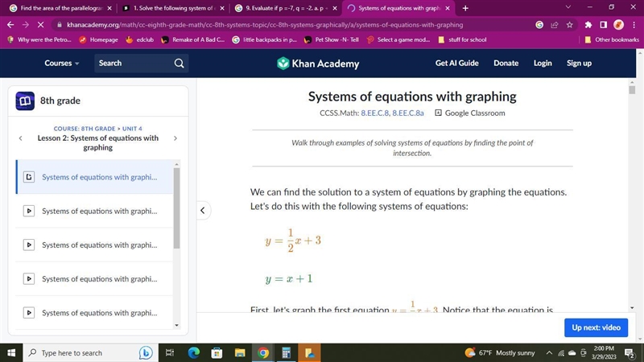Open the share page icon in address bar
The width and height of the screenshot is (644, 362).
tap(555, 25)
